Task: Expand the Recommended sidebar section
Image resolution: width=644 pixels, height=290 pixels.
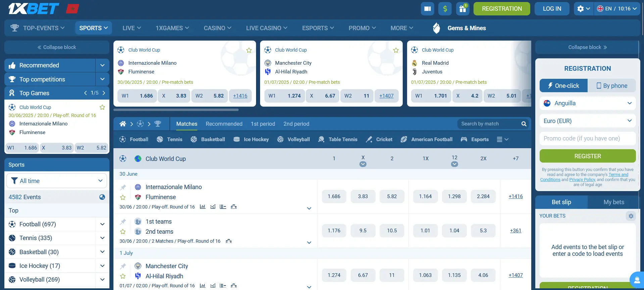Action: pos(102,65)
